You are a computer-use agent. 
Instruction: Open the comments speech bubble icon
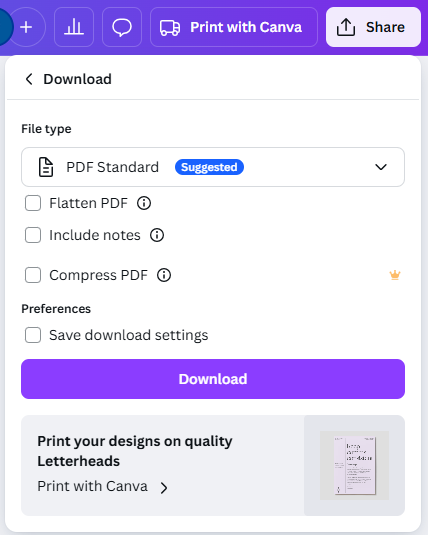(122, 27)
